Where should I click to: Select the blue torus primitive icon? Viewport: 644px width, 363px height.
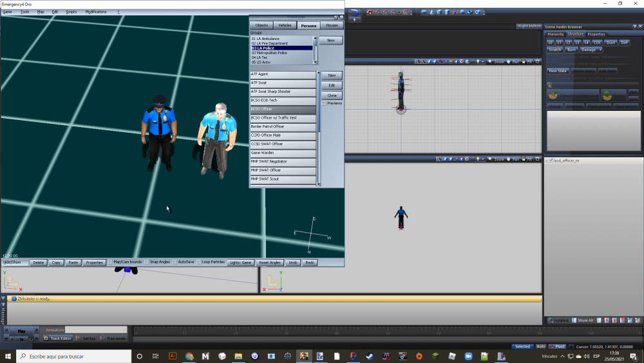pos(470,12)
